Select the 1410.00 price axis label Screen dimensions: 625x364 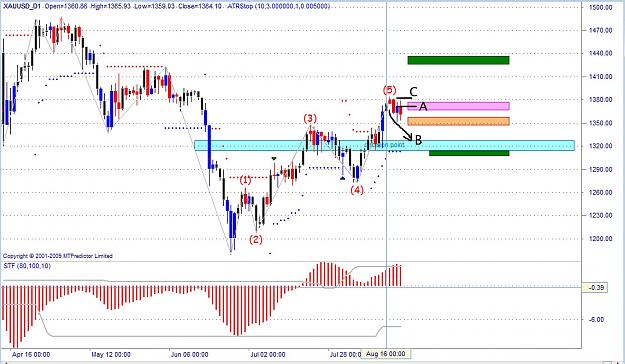point(600,76)
